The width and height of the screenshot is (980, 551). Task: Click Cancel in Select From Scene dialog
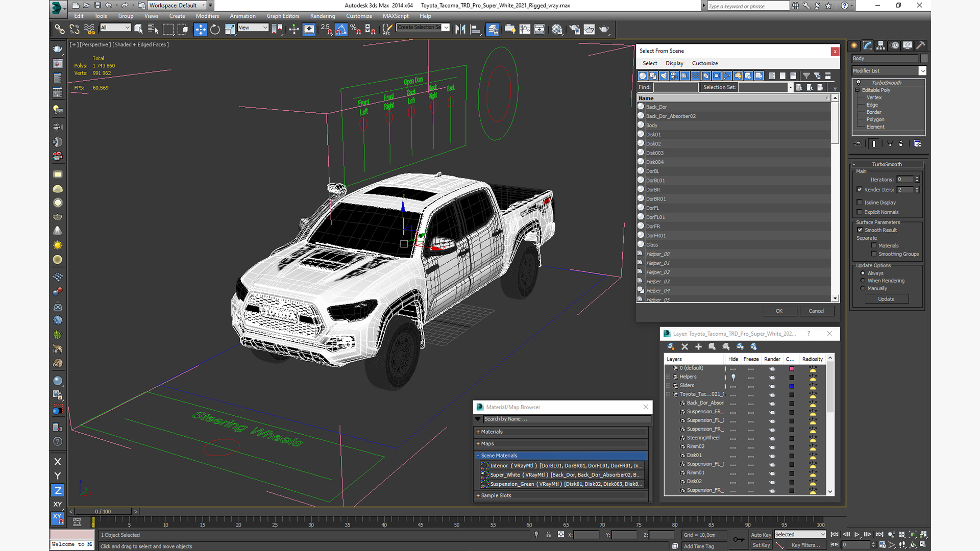coord(816,311)
